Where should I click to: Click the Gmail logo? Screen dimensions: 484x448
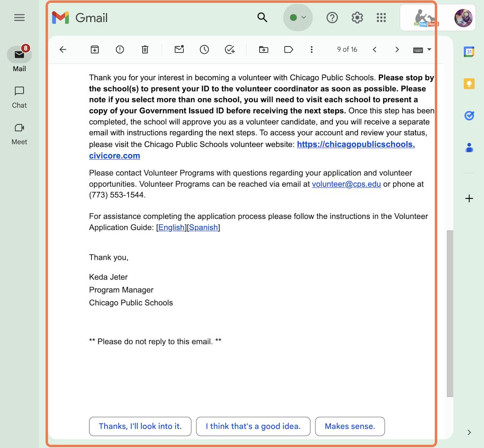pos(80,18)
